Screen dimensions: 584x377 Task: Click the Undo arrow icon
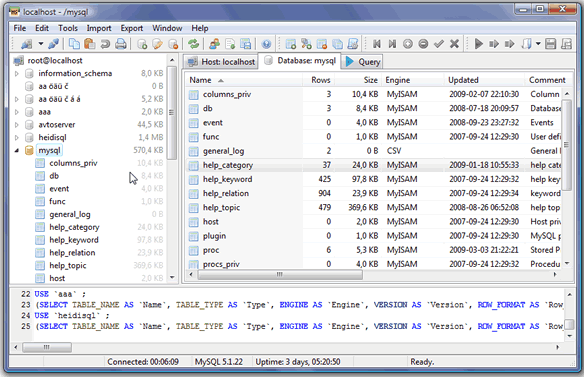(x=105, y=44)
